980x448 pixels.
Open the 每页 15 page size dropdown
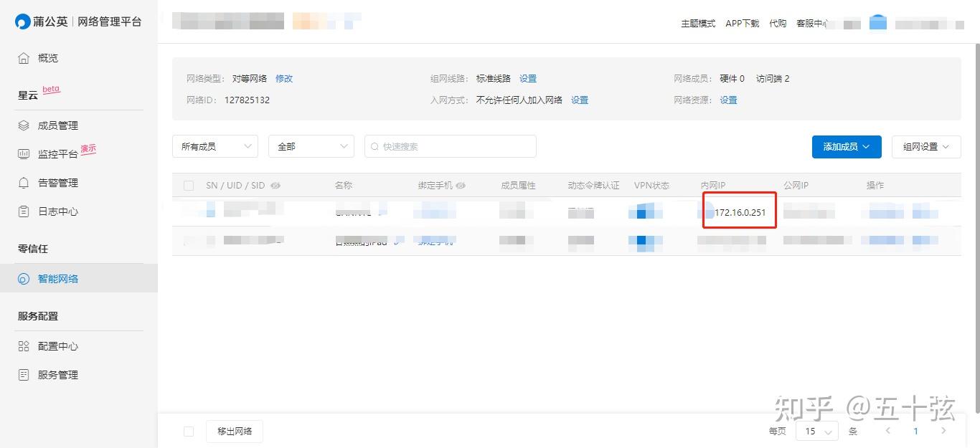[x=816, y=431]
